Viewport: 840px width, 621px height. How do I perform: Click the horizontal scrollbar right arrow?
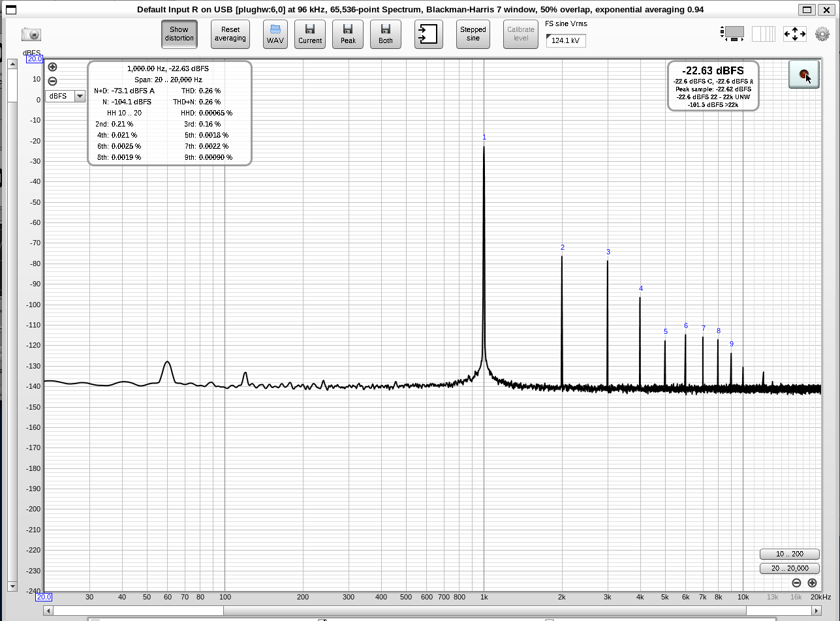[817, 611]
